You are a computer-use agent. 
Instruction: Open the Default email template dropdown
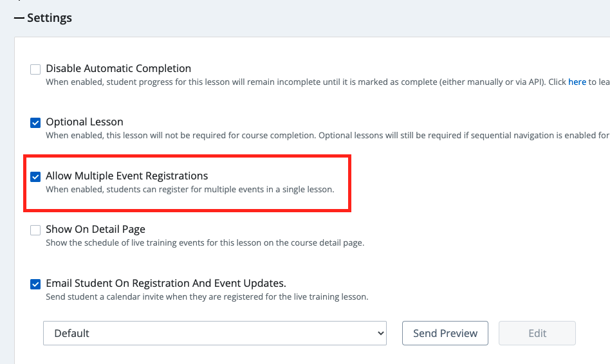tap(214, 333)
